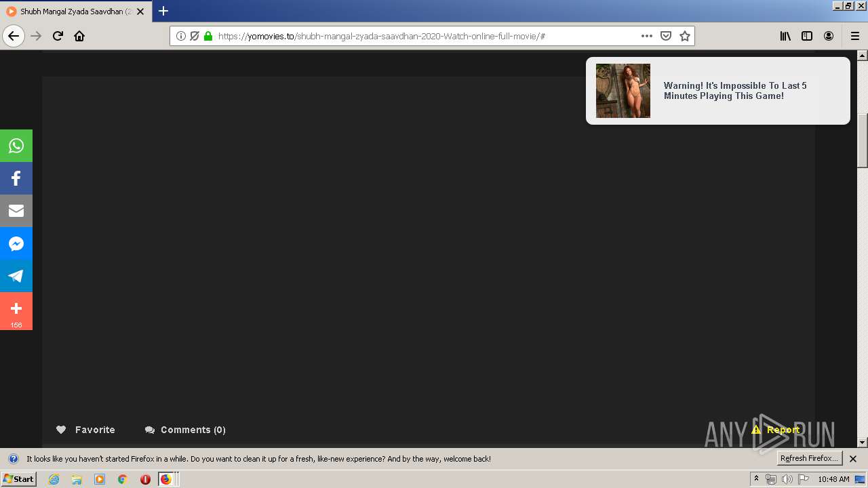Screen dimensions: 868x488
Task: Open network tray icon
Action: [771, 479]
